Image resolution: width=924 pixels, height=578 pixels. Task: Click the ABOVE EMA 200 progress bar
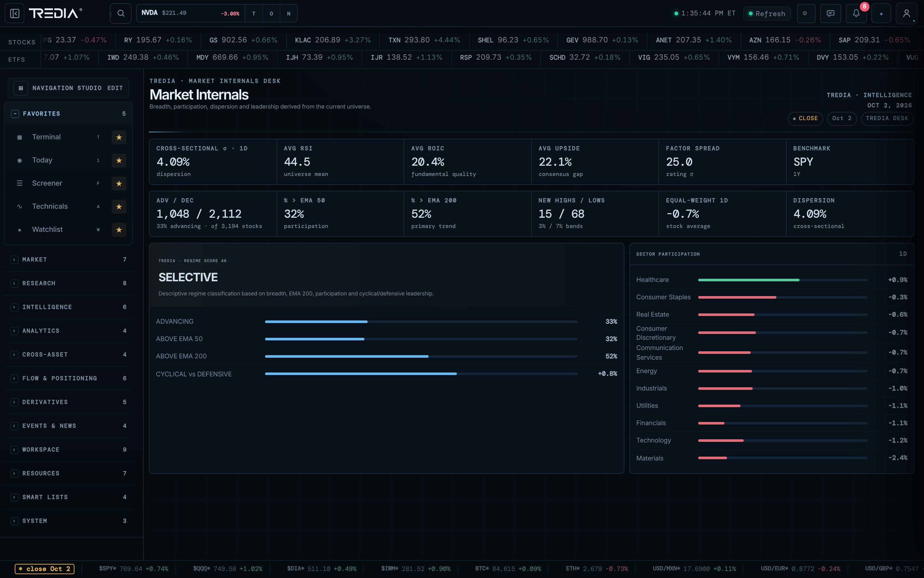421,356
